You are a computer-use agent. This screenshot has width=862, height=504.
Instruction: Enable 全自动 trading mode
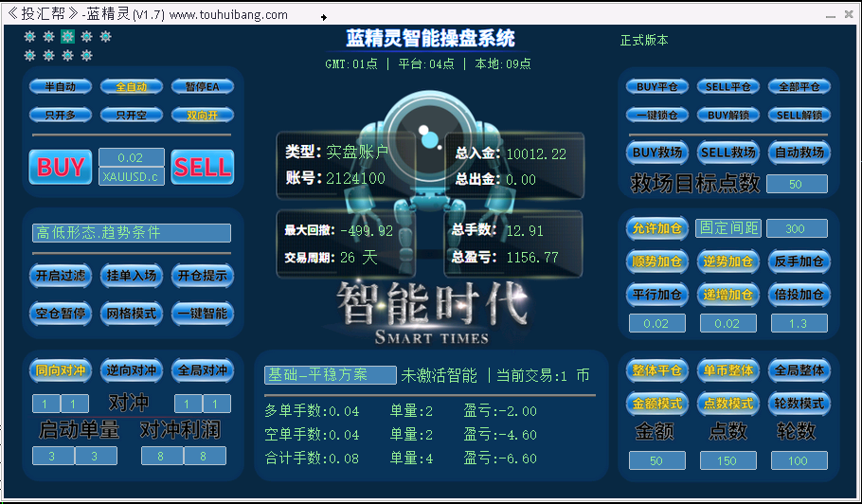[x=132, y=87]
